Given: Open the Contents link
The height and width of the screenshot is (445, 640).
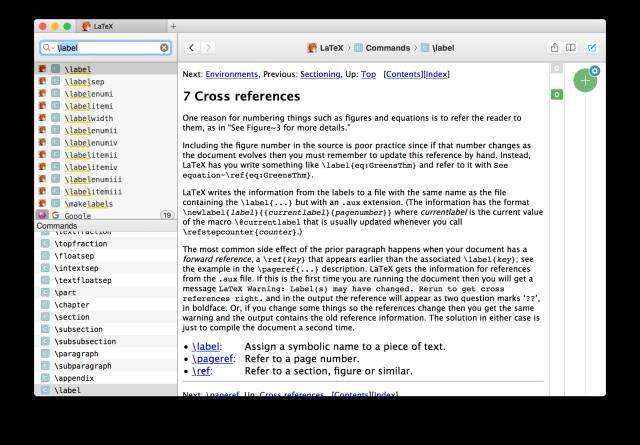Looking at the screenshot, I should (x=402, y=74).
